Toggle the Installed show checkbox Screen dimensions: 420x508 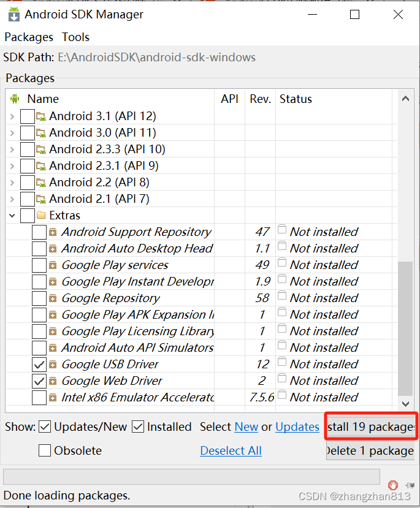[138, 426]
